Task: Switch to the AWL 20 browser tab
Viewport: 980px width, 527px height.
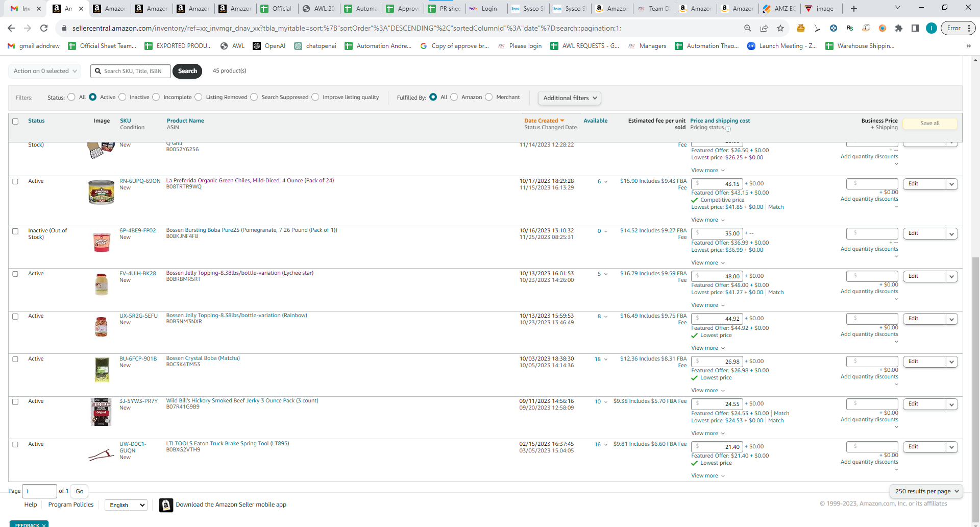Action: point(320,9)
